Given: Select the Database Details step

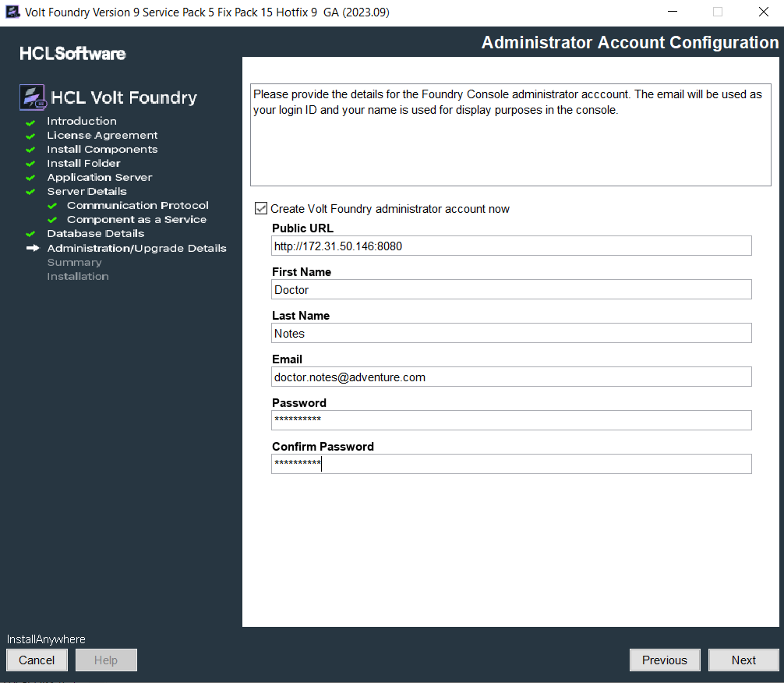Looking at the screenshot, I should tap(96, 233).
